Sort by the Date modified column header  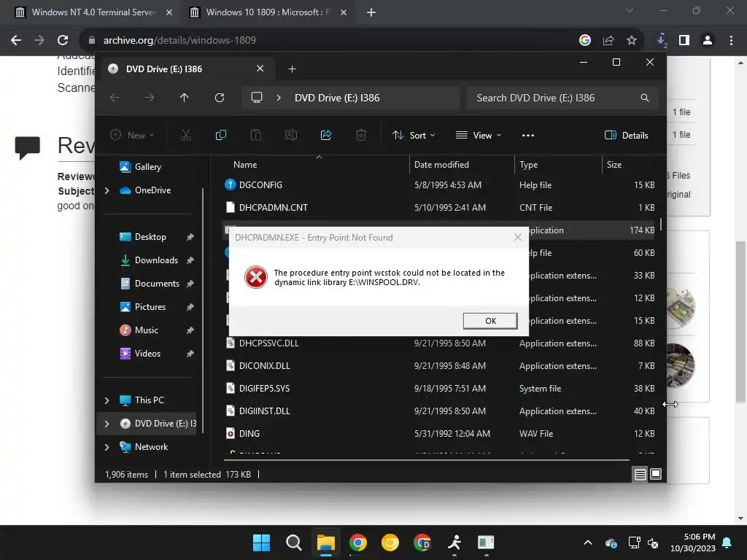point(462,165)
